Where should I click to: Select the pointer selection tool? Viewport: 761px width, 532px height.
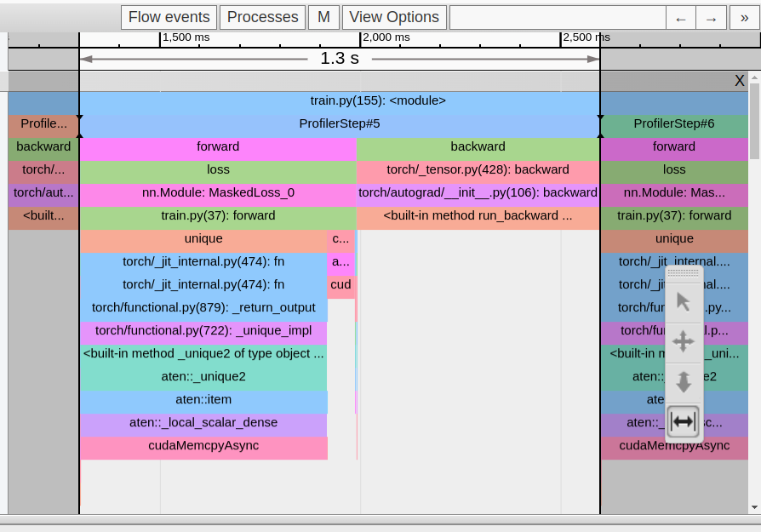[683, 302]
